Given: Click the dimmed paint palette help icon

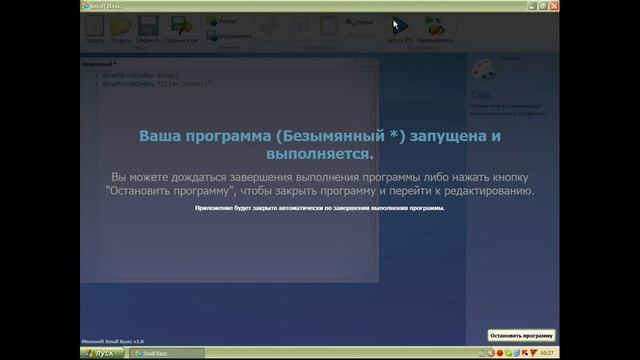Looking at the screenshot, I should (483, 70).
